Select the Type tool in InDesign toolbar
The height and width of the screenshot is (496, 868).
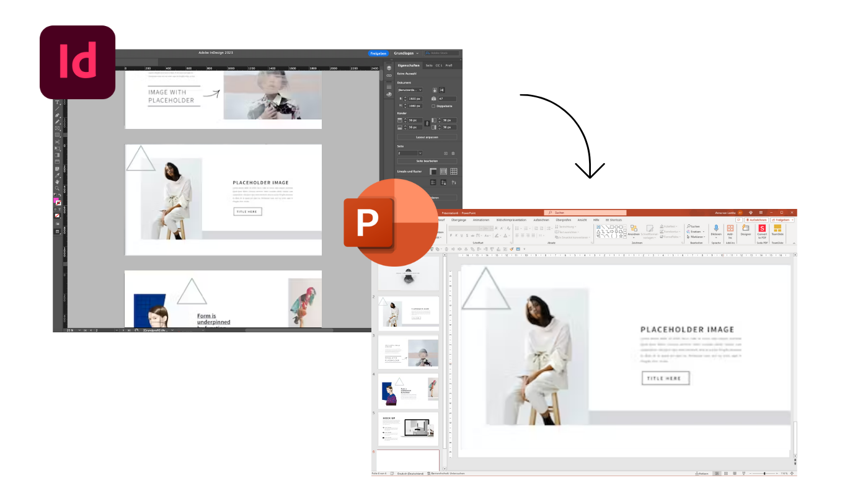click(57, 102)
